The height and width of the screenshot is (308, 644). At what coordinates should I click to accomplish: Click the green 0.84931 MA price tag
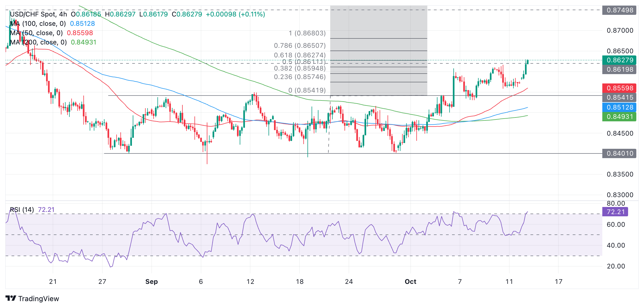(619, 117)
